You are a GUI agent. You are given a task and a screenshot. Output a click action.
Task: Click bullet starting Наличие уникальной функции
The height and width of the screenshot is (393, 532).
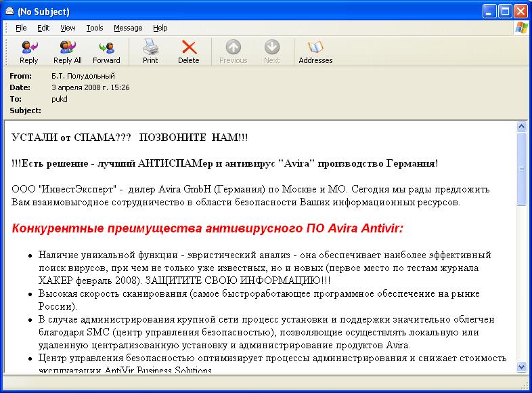pyautogui.click(x=265, y=268)
